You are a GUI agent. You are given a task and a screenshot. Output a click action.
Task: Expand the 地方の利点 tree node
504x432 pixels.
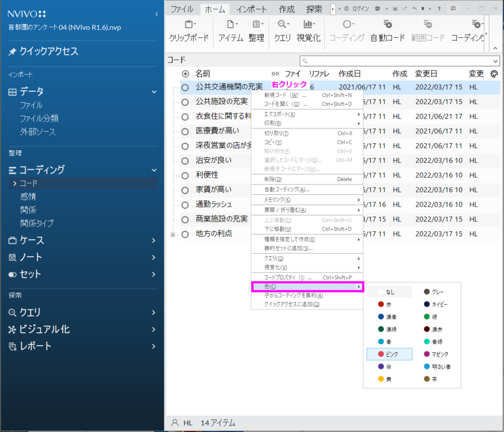pyautogui.click(x=173, y=234)
